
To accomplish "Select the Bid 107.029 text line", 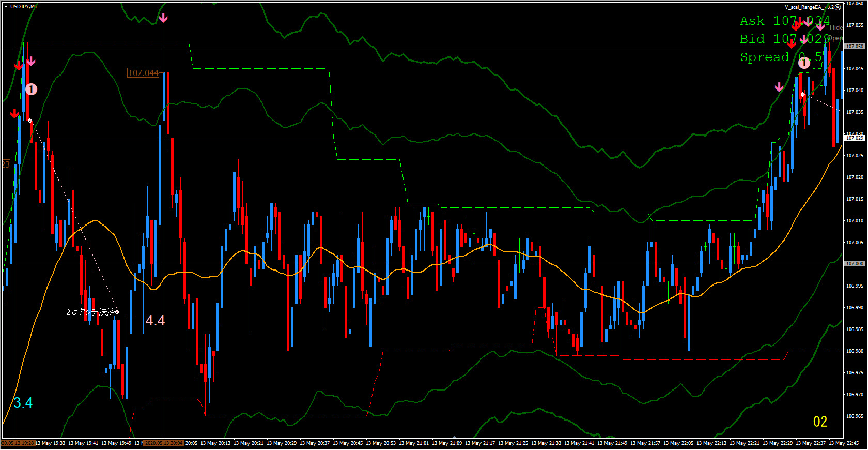I will pyautogui.click(x=785, y=39).
